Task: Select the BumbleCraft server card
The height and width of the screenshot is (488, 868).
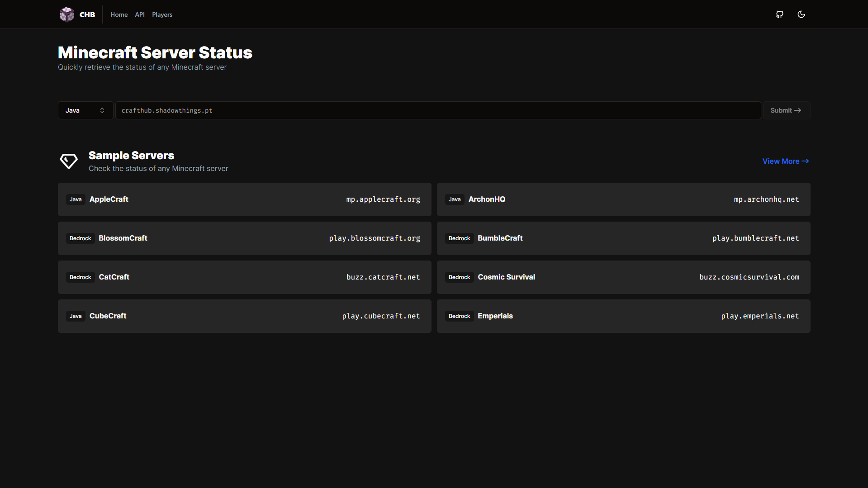Action: pos(623,238)
